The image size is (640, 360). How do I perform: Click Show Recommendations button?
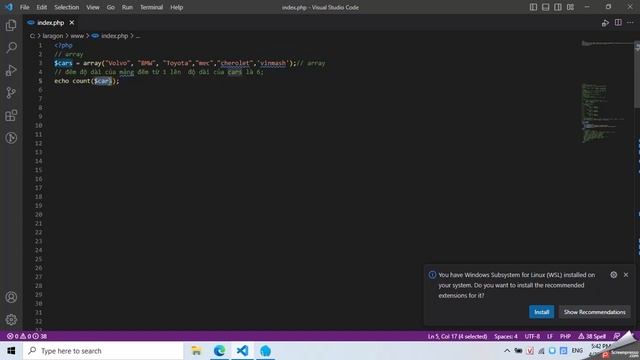[594, 312]
